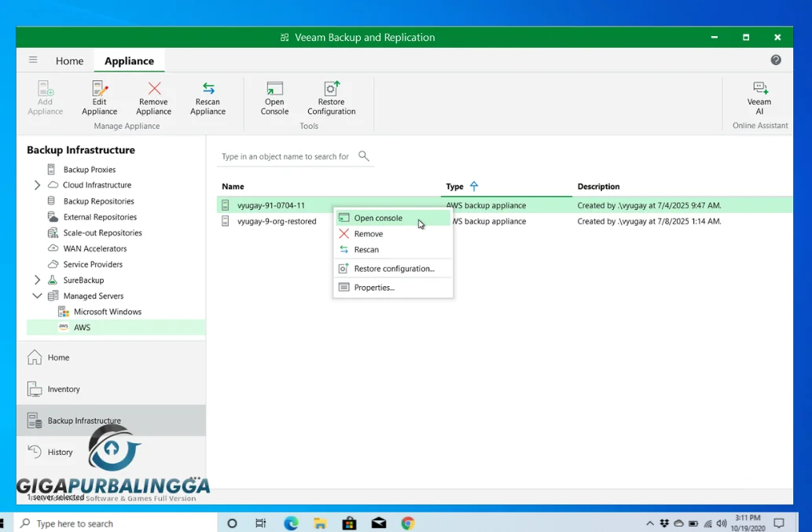The width and height of the screenshot is (812, 532).
Task: Click the External Repositories tree icon
Action: point(53,217)
